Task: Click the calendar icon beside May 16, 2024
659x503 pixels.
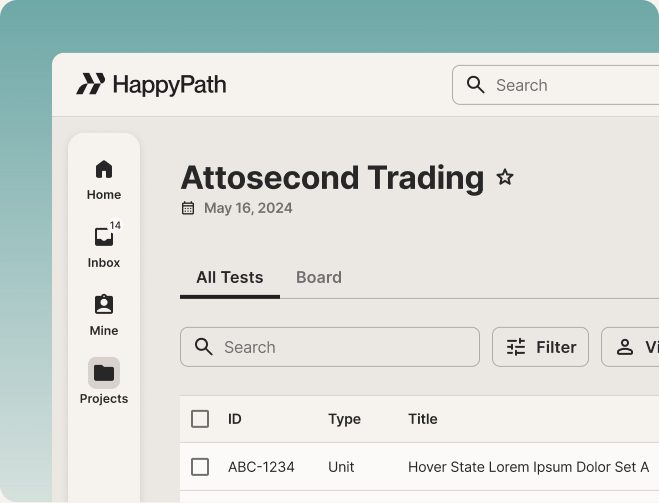Action: click(188, 208)
